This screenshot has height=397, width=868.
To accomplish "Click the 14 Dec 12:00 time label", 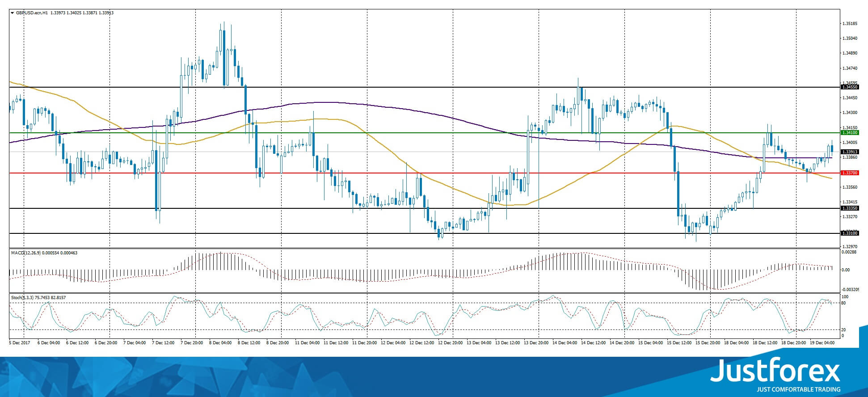I will [x=593, y=343].
